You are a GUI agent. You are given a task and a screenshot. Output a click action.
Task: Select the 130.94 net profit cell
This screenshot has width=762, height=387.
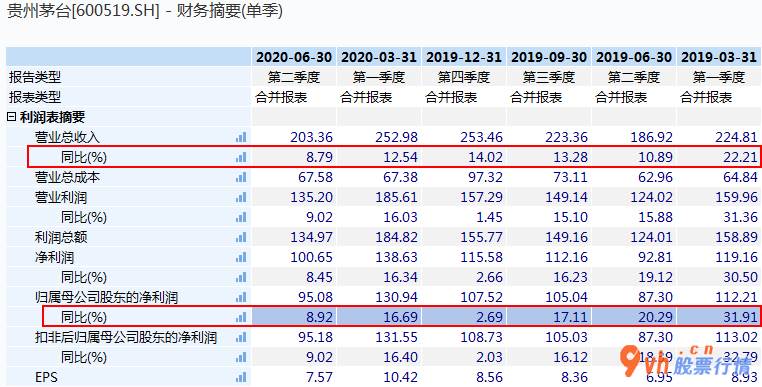pos(379,297)
